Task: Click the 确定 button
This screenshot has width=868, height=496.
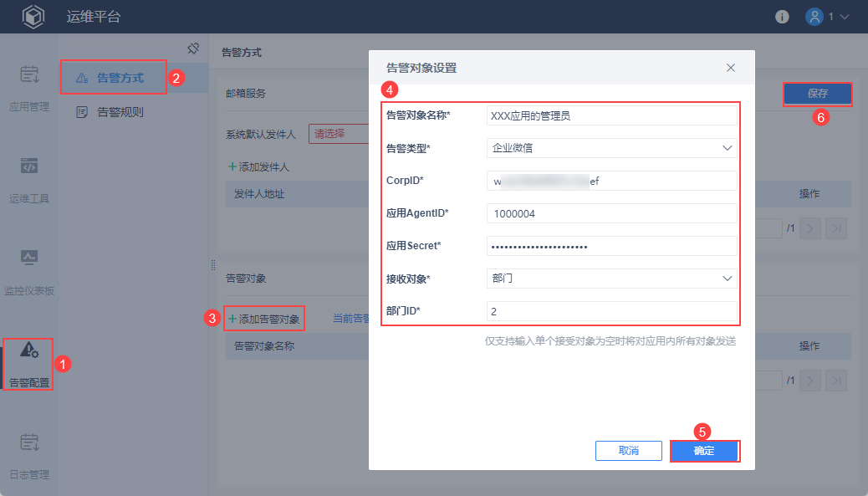Action: click(704, 451)
